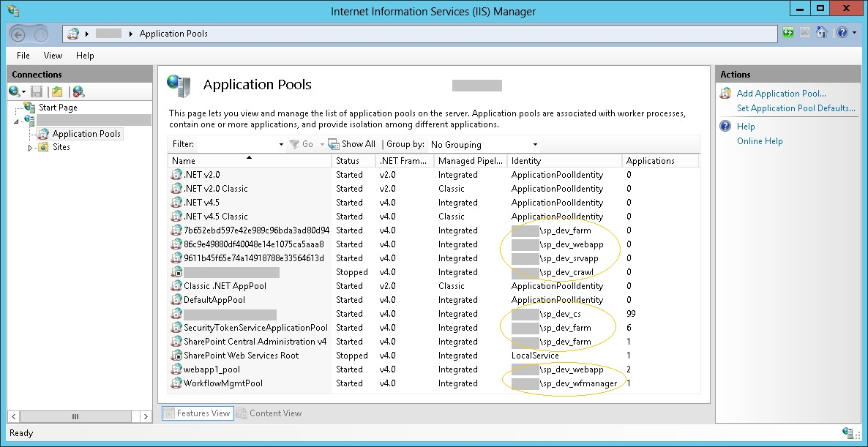The height and width of the screenshot is (447, 868).
Task: Click the webapp1_pool icon
Action: [176, 369]
